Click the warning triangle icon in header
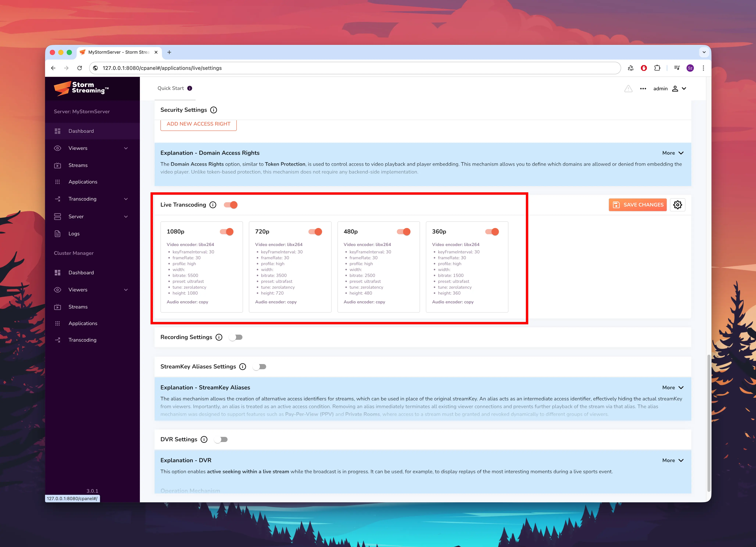 628,89
